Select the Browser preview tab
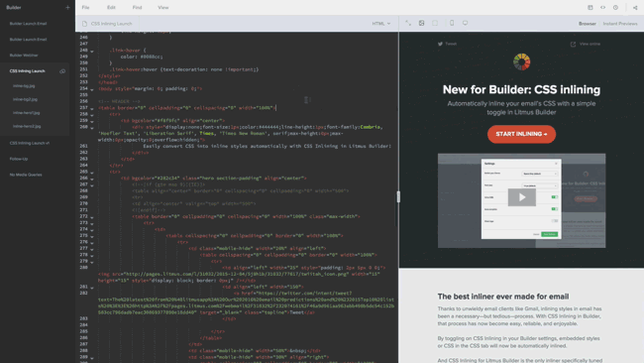The image size is (644, 363). [588, 24]
